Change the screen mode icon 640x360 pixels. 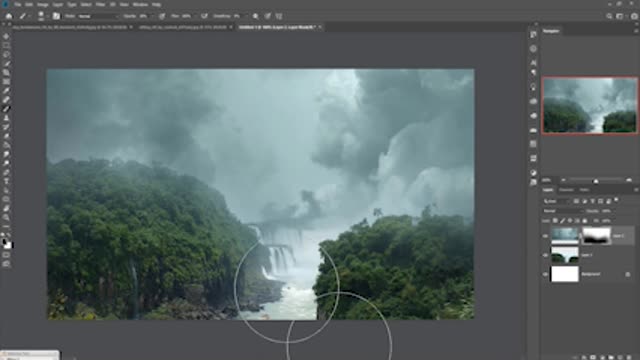pyautogui.click(x=6, y=264)
